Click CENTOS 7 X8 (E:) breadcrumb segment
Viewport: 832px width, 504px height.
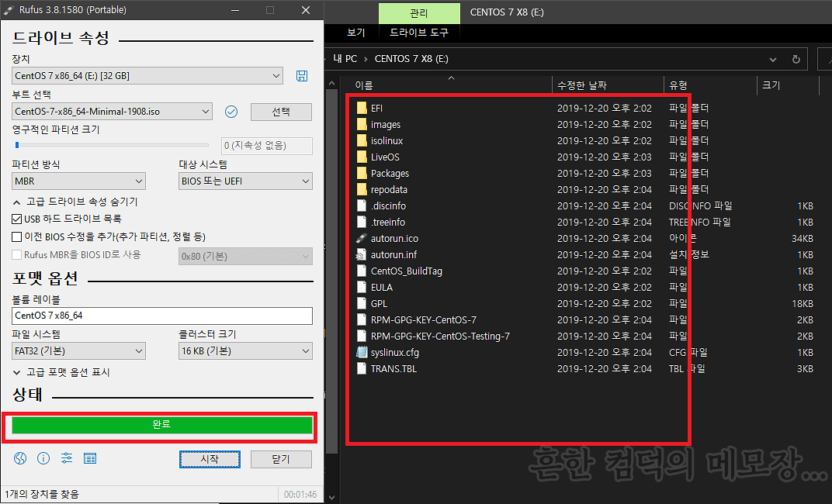(411, 59)
